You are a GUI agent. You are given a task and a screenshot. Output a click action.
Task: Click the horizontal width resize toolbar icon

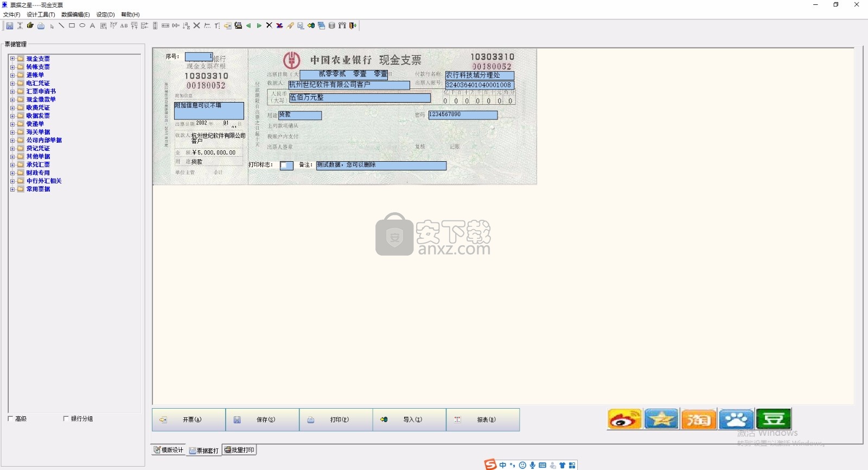pyautogui.click(x=165, y=26)
